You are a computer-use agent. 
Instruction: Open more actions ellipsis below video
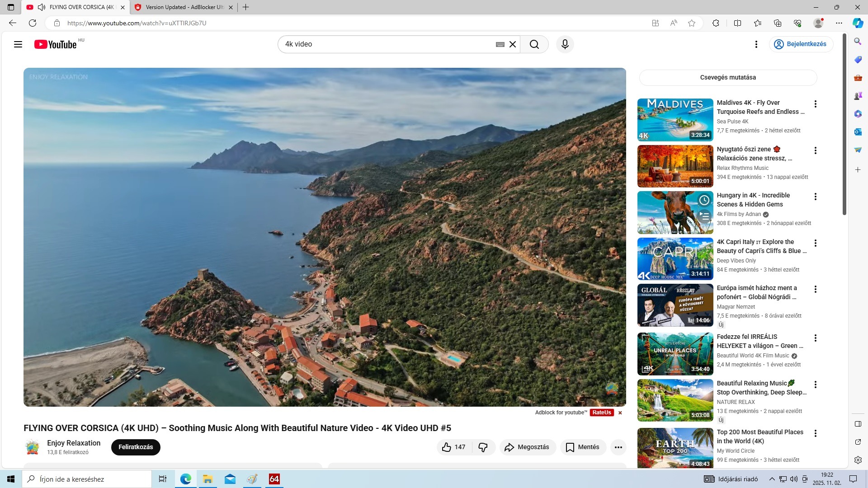(x=618, y=447)
